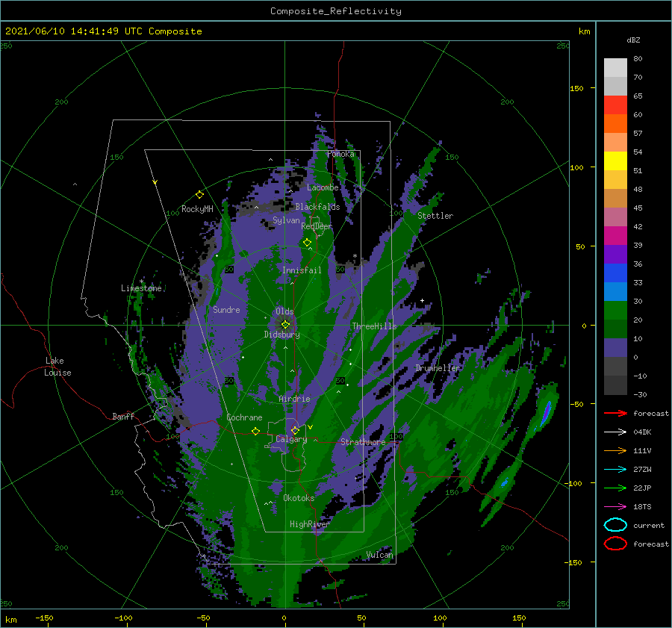This screenshot has height=628, width=672.
Task: Click the Ponoka city label
Action: (340, 154)
